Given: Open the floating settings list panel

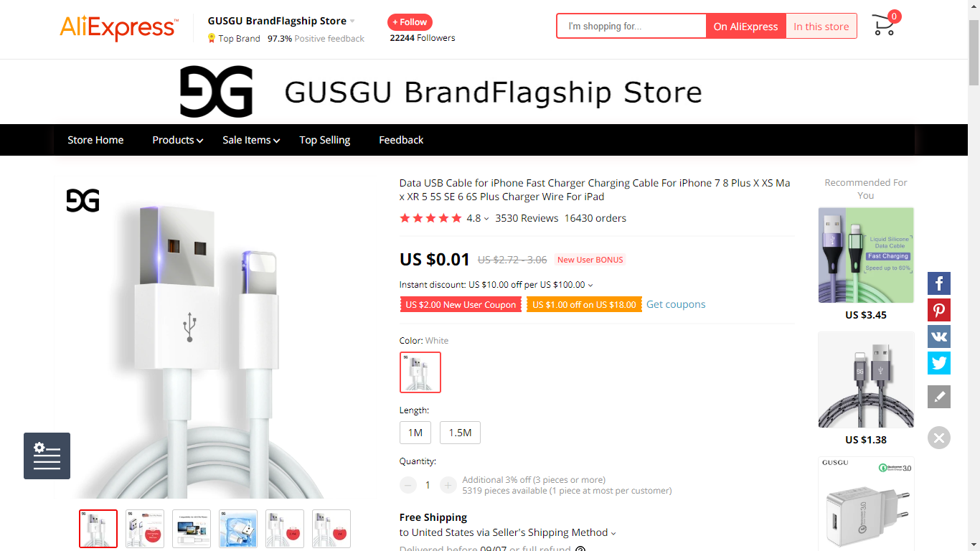Looking at the screenshot, I should (x=47, y=456).
